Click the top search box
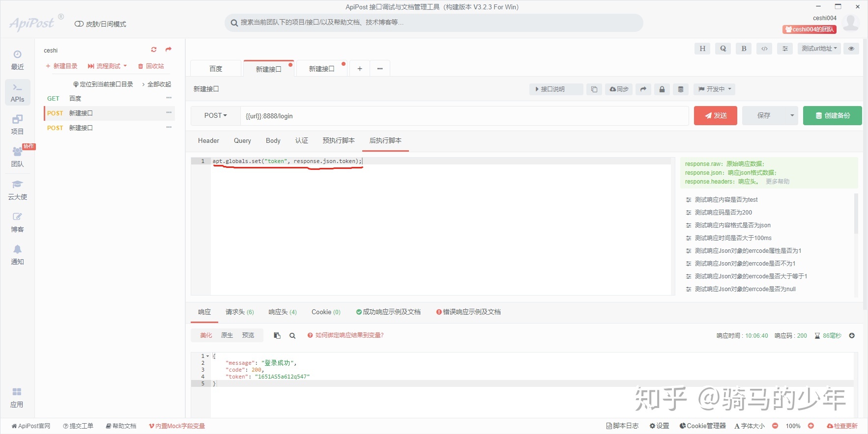The width and height of the screenshot is (868, 434). pos(434,23)
